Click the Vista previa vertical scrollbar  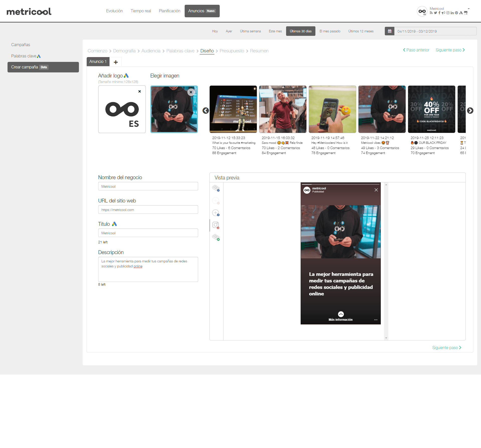coord(386,261)
